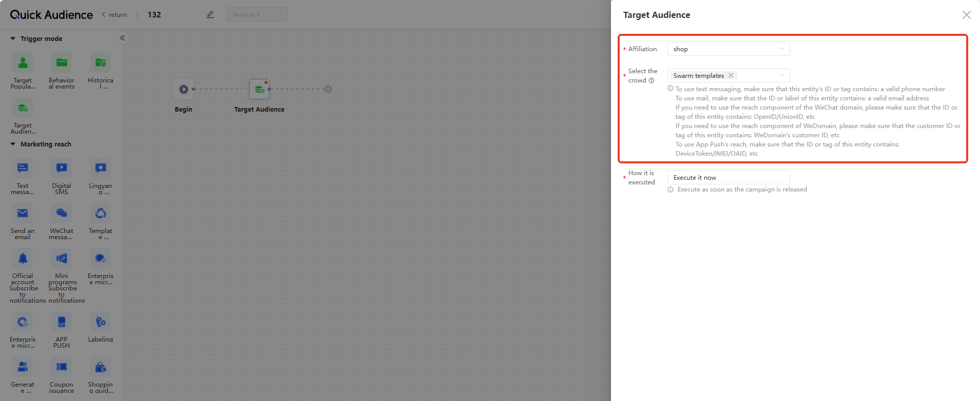Click the Quick Audience logo
The height and width of the screenshot is (401, 980).
[x=51, y=14]
